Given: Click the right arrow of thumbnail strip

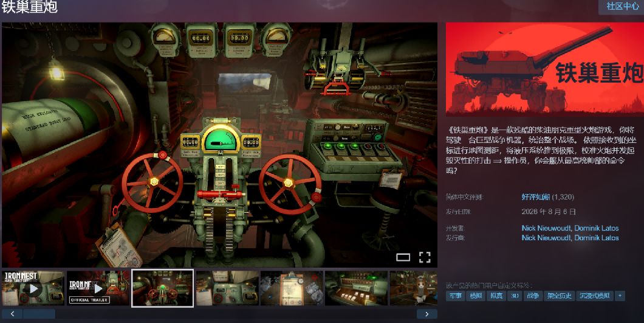Looking at the screenshot, I should click(427, 314).
